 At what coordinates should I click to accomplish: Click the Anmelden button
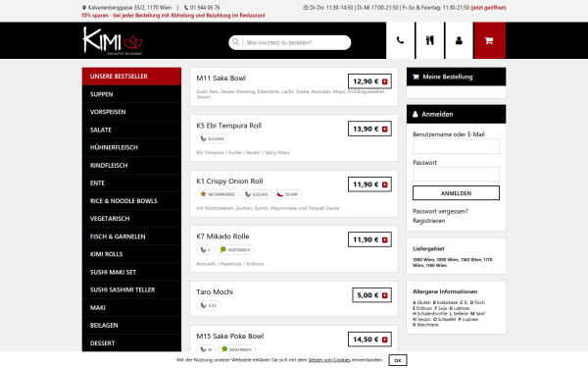(x=456, y=193)
